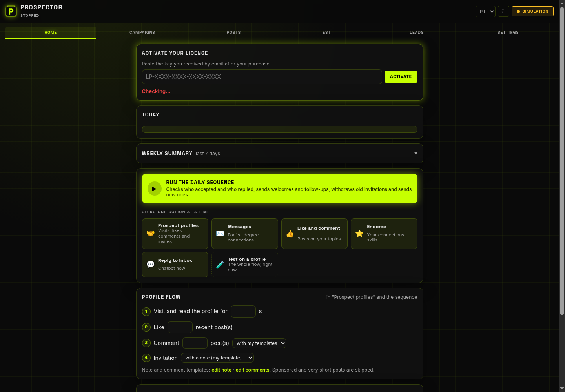Click 'Your connections' skills' text
The height and width of the screenshot is (392, 565).
point(386,238)
